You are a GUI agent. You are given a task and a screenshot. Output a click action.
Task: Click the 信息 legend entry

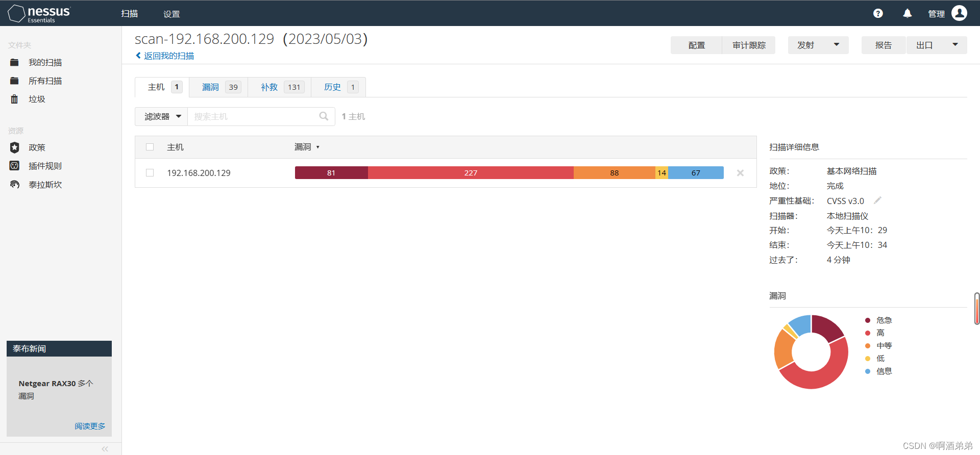click(x=878, y=371)
